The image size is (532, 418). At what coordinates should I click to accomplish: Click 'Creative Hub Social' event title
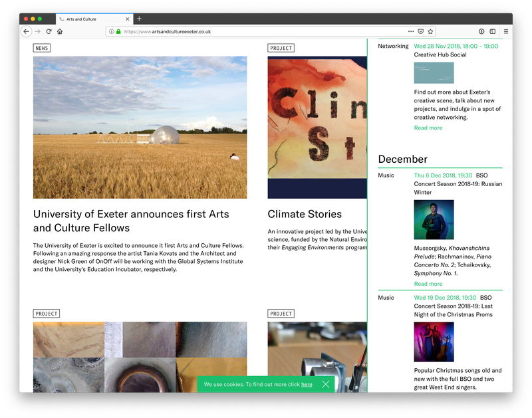click(440, 54)
